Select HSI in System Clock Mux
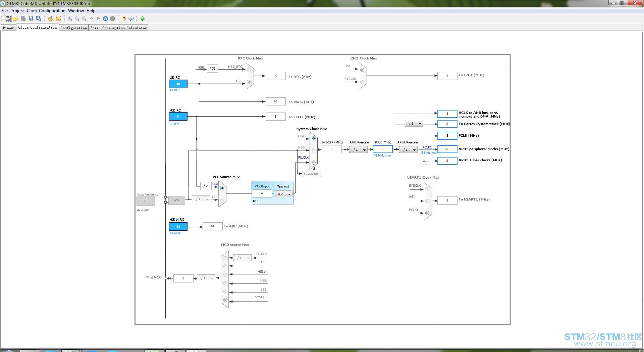 tap(314, 138)
